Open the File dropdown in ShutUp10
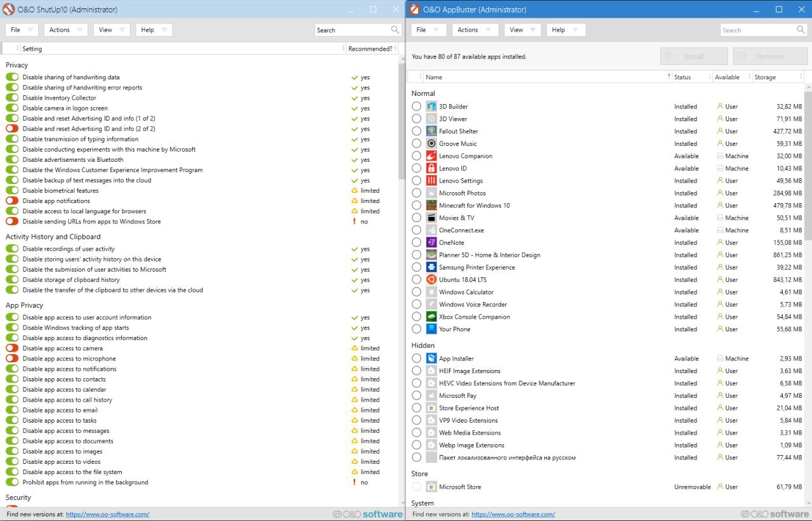 point(22,30)
